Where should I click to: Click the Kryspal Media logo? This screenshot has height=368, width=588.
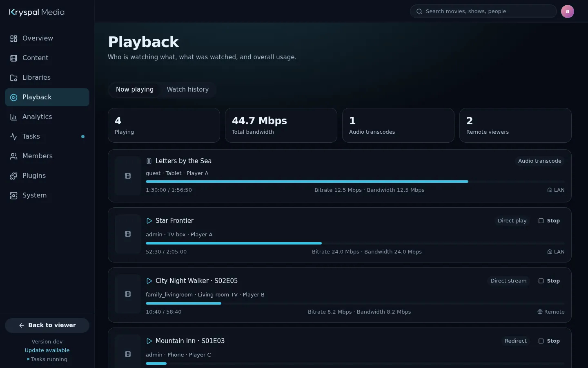click(37, 12)
